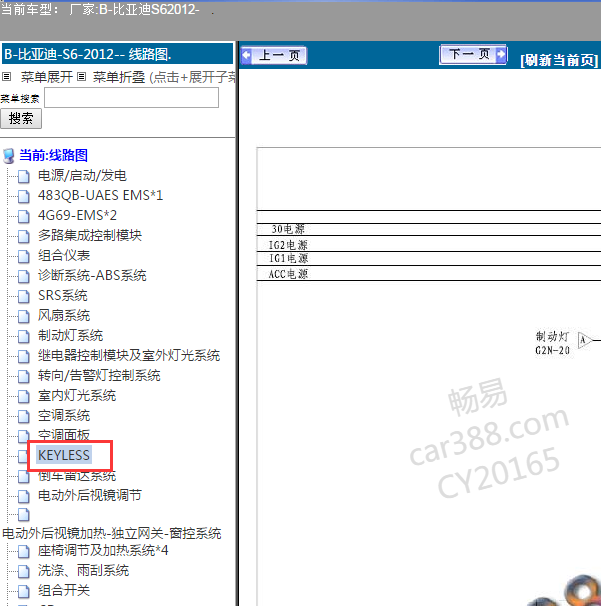
Task: Select the 组合开关 entry
Action: pyautogui.click(x=64, y=591)
